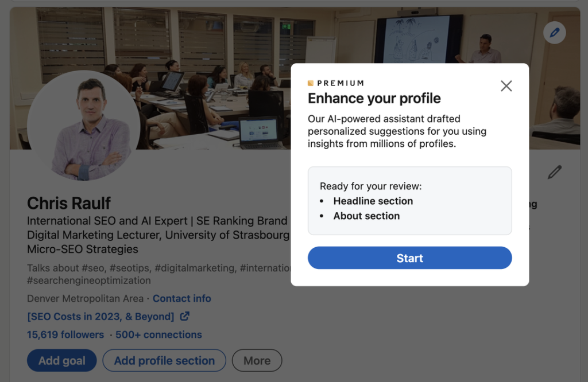Click the Chris Raulf profile name
Image resolution: width=588 pixels, height=382 pixels.
(69, 203)
